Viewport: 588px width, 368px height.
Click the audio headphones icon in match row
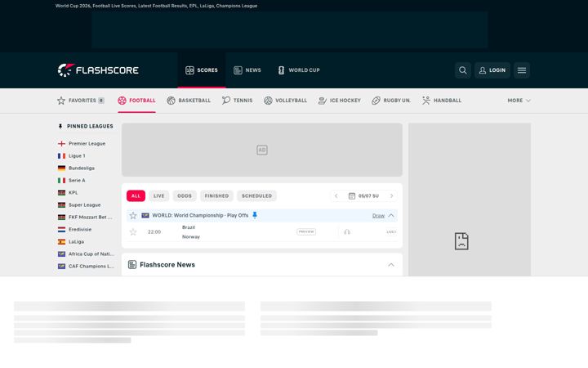pyautogui.click(x=347, y=232)
